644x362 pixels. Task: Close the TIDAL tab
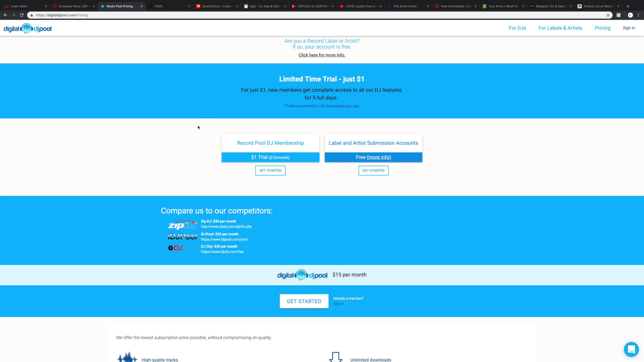tap(189, 6)
